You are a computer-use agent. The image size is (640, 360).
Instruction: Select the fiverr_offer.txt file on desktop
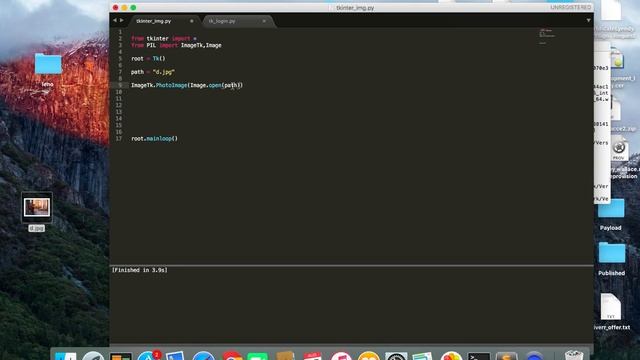click(x=611, y=307)
